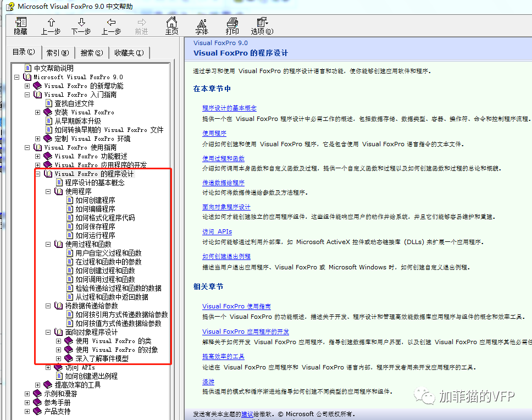Click the 建议 feedback link in footer

pos(247,414)
